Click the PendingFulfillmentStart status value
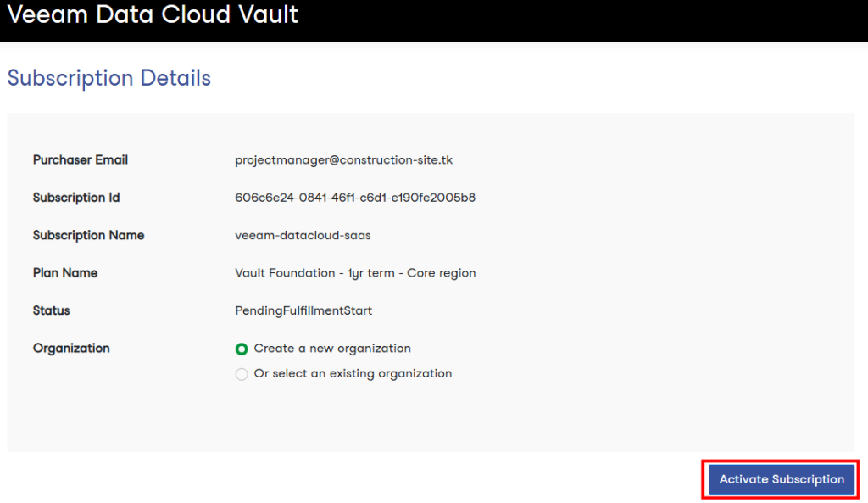 pyautogui.click(x=303, y=310)
